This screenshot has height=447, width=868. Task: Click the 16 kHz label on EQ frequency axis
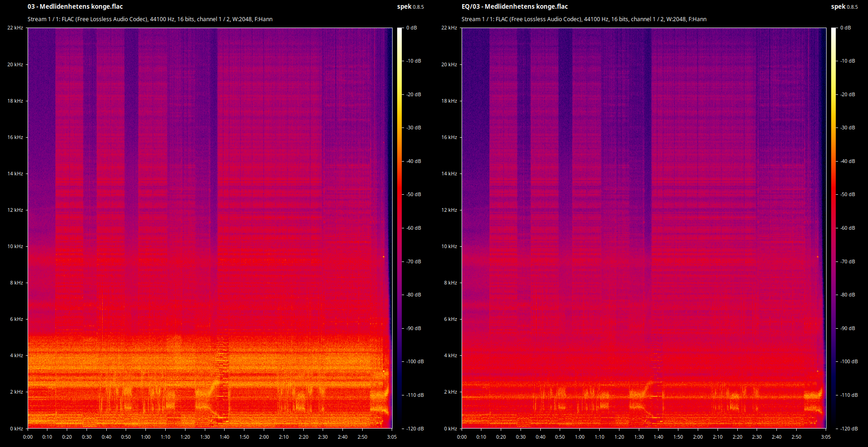click(x=449, y=137)
